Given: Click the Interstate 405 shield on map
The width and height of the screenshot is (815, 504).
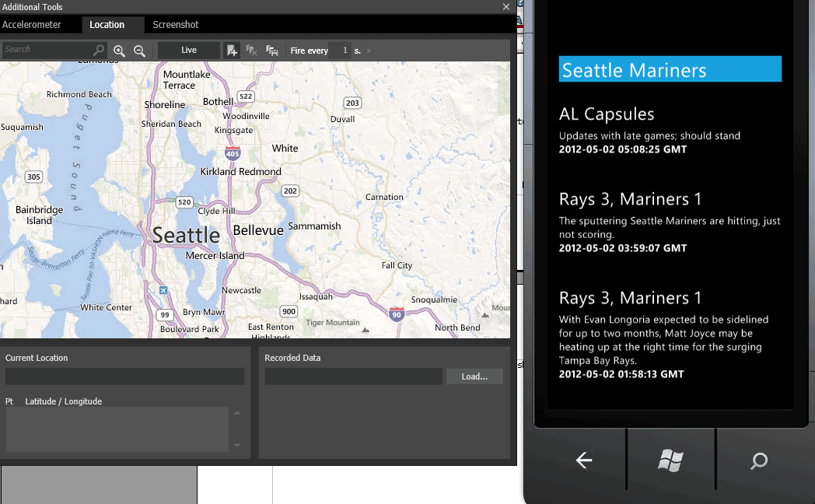Looking at the screenshot, I should [x=233, y=152].
